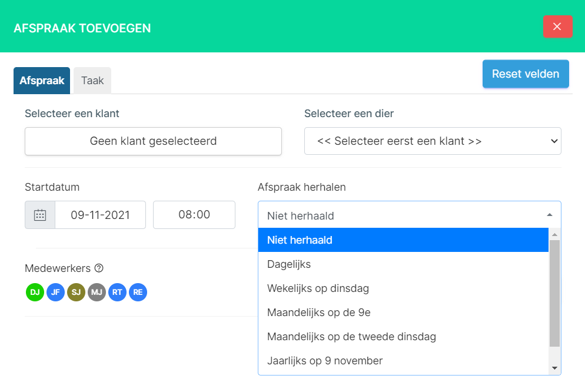Switch to the Taak tab
The height and width of the screenshot is (392, 585).
[x=92, y=81]
